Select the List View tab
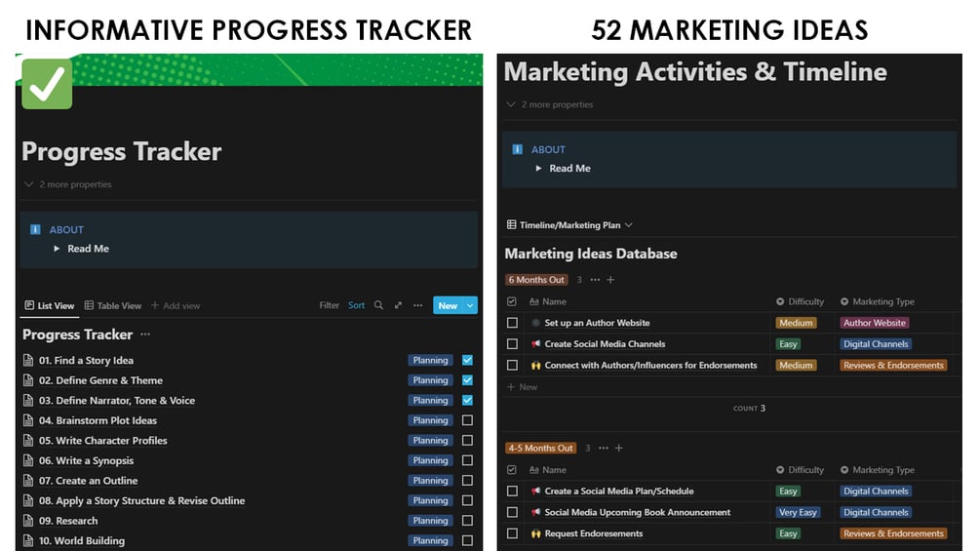Screen dimensions: 980x551 click(x=49, y=305)
